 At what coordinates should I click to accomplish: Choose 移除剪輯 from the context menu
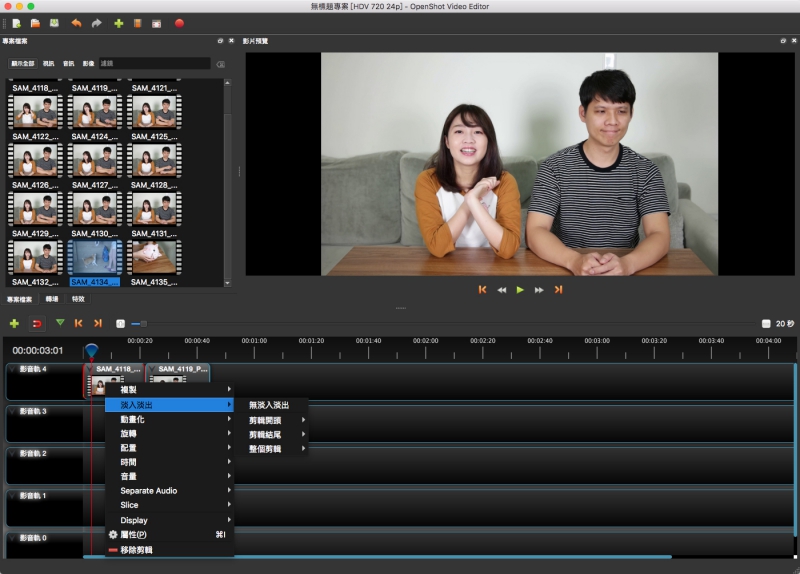pos(137,550)
